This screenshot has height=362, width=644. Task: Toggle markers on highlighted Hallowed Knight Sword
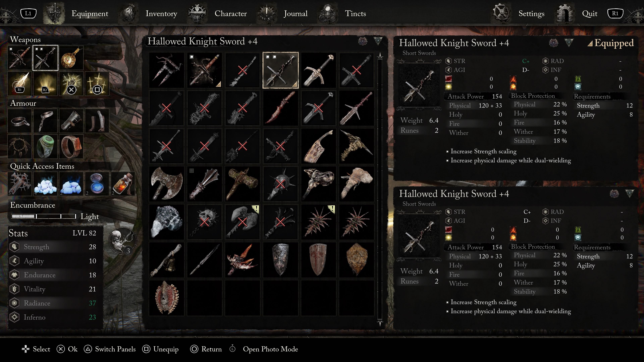pyautogui.click(x=271, y=57)
